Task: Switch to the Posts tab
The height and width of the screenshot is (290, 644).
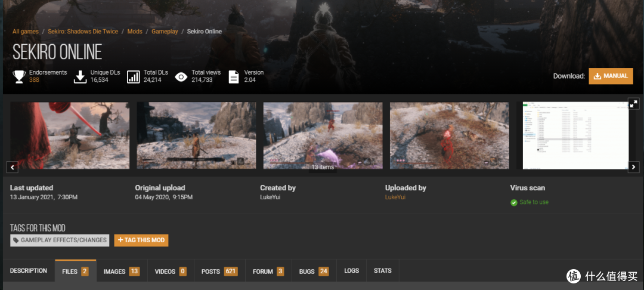Action: pos(219,271)
